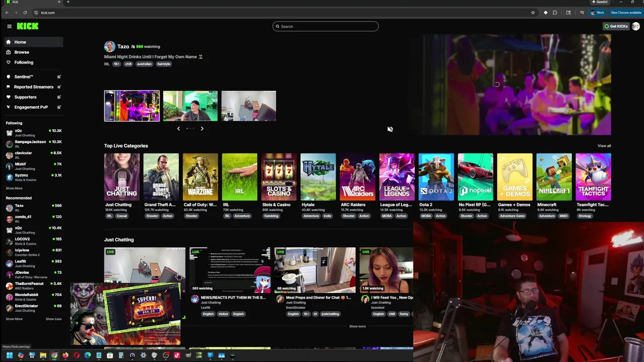Open zondo_41 in Recommended list
Viewport: 644px width, 362px height.
coord(33,219)
